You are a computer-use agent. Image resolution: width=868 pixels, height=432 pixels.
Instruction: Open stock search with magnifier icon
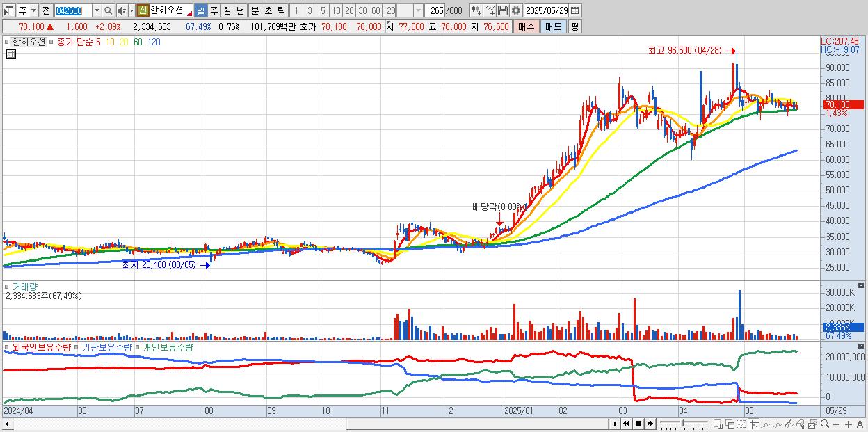pos(108,10)
